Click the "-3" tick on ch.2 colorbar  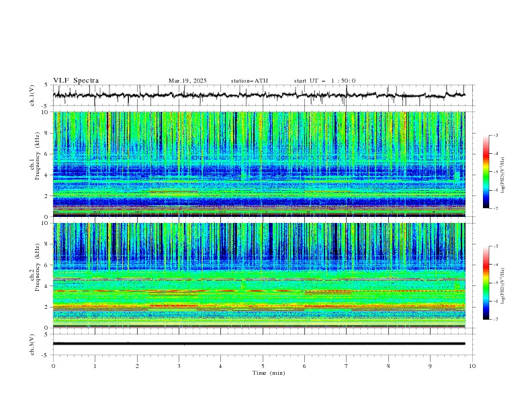(x=495, y=246)
